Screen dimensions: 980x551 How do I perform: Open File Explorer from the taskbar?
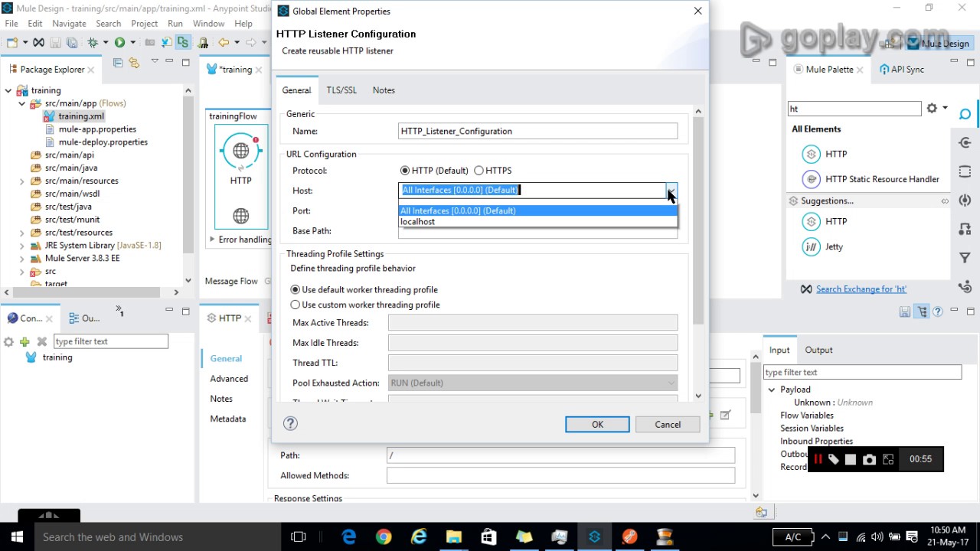point(454,536)
